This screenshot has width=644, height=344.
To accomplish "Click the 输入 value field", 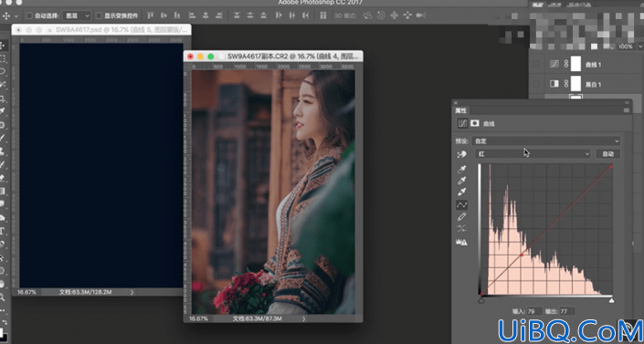I will point(534,311).
